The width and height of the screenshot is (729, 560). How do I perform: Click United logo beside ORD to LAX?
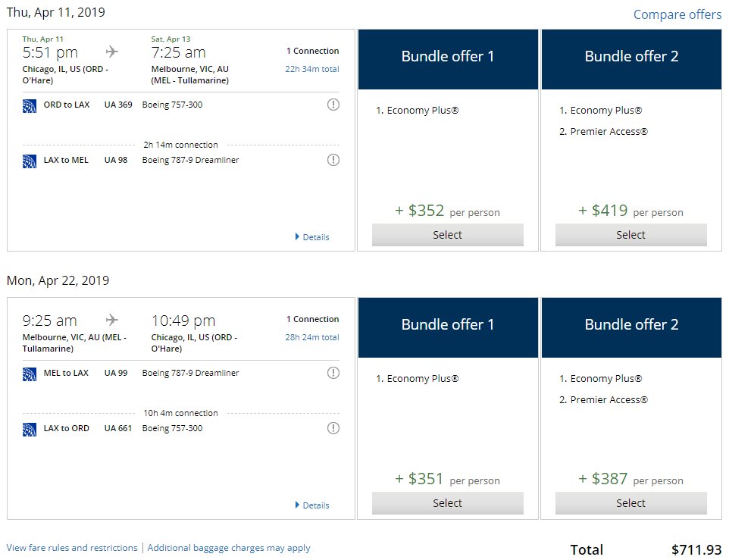(30, 105)
